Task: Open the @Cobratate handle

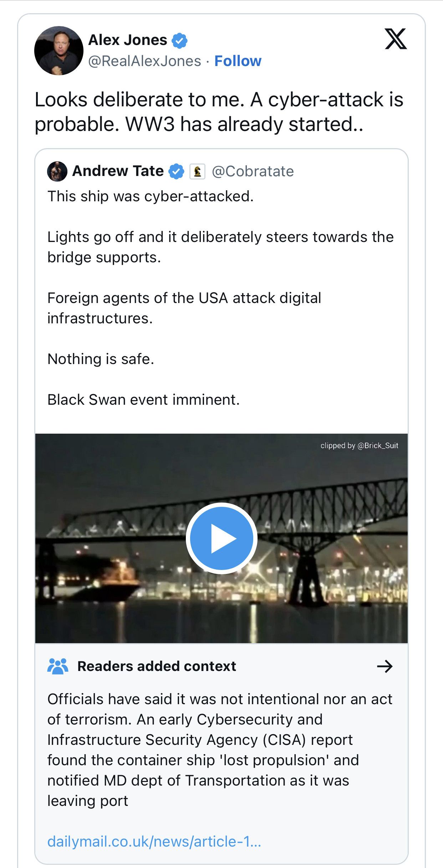Action: pos(253,171)
